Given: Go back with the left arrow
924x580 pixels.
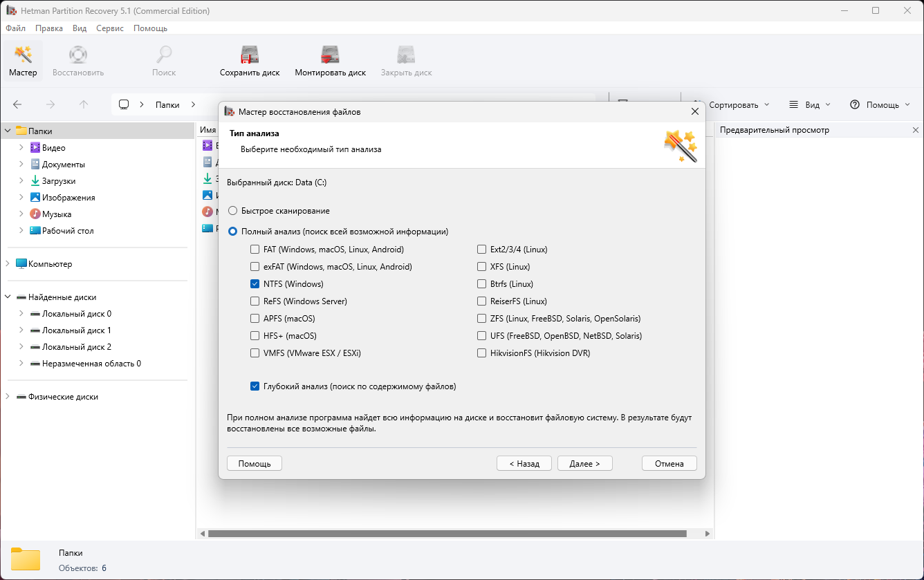Looking at the screenshot, I should (x=17, y=104).
